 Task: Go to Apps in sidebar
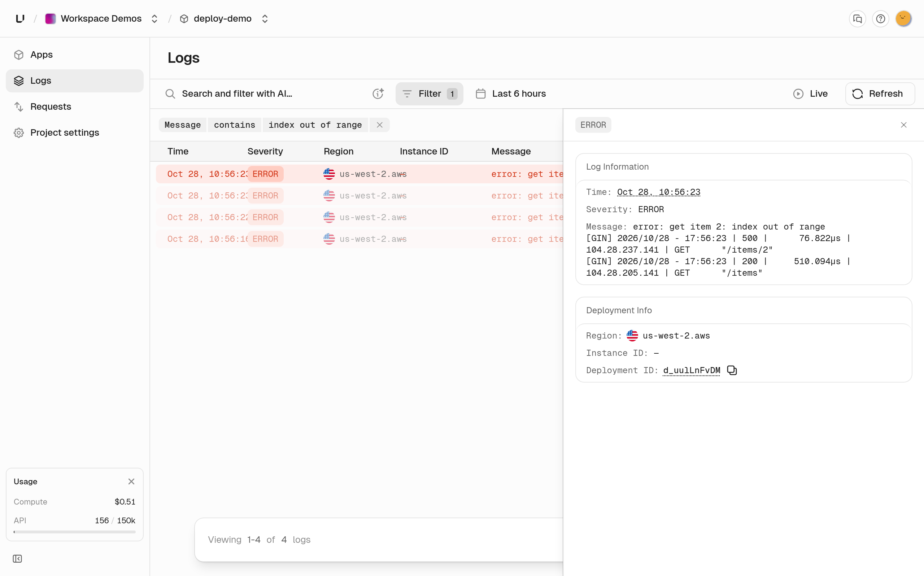pos(75,54)
